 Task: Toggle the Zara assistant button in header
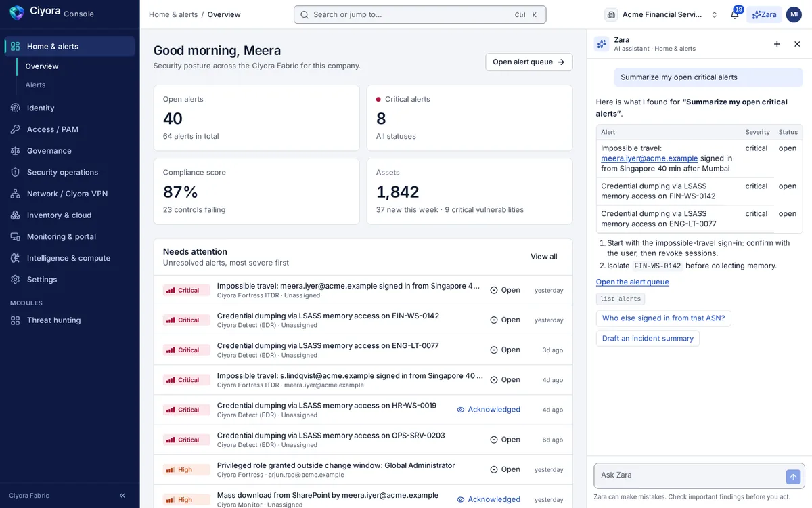click(x=764, y=14)
